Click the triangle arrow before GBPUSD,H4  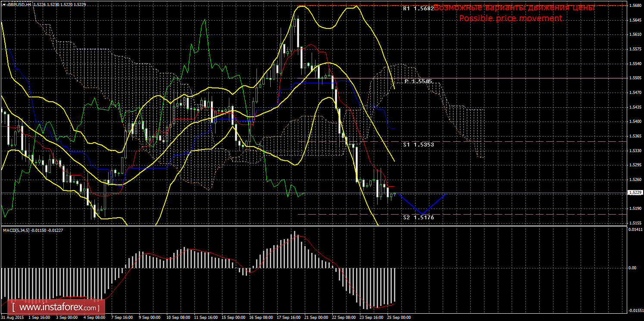click(3, 4)
